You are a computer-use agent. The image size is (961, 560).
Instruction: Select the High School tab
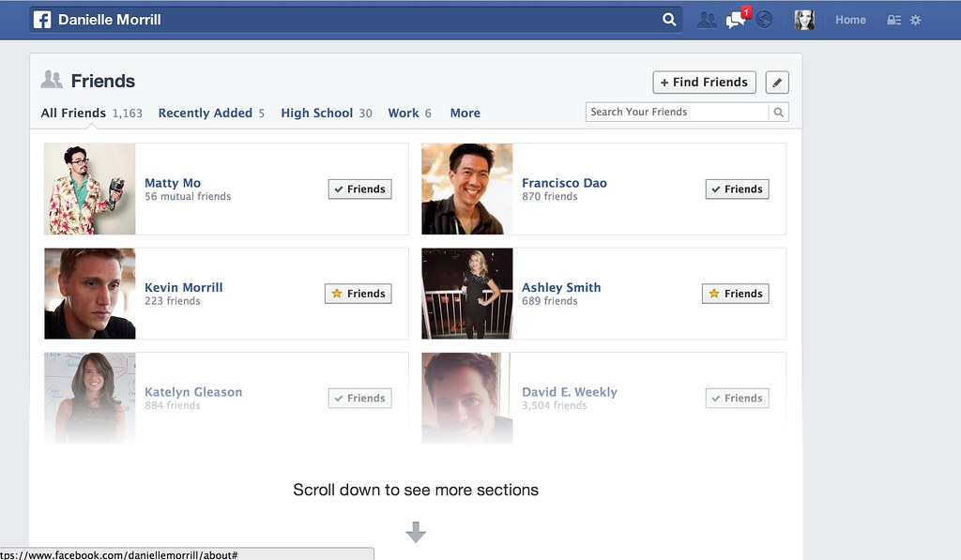[x=327, y=114]
